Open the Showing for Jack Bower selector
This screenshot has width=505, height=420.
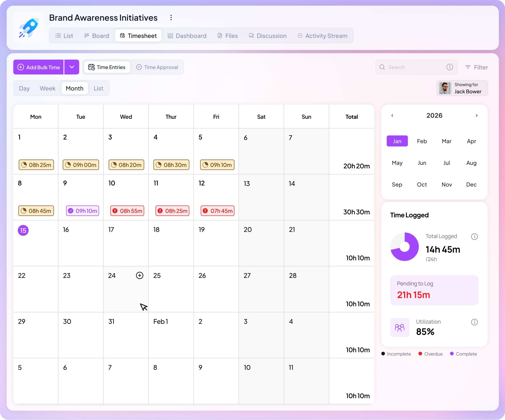pos(462,88)
